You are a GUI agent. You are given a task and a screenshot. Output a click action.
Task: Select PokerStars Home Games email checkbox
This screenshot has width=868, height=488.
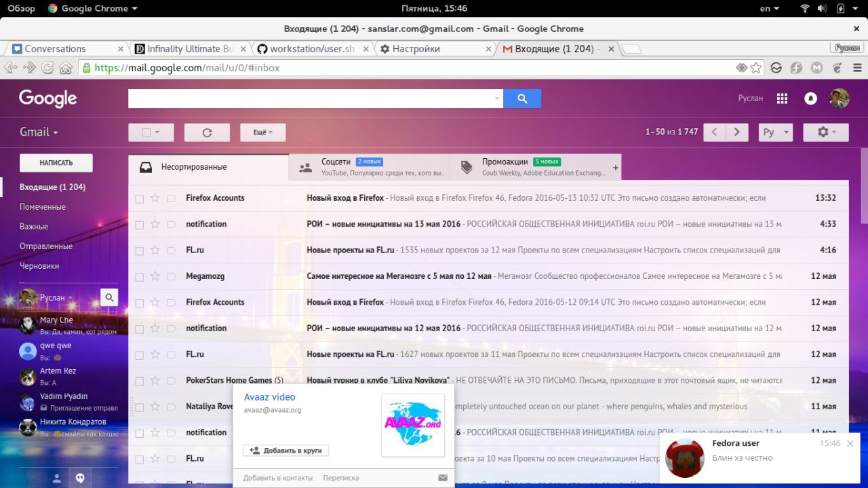tap(139, 381)
